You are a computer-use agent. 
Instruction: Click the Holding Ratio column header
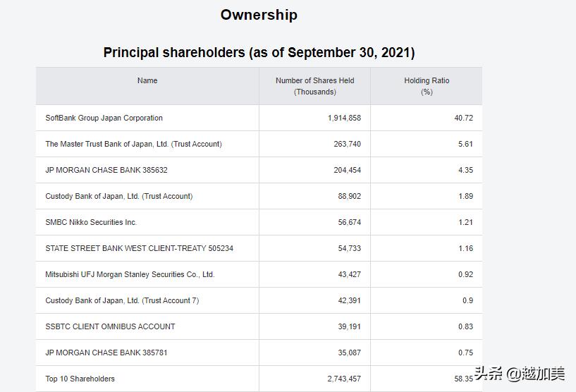coord(427,86)
